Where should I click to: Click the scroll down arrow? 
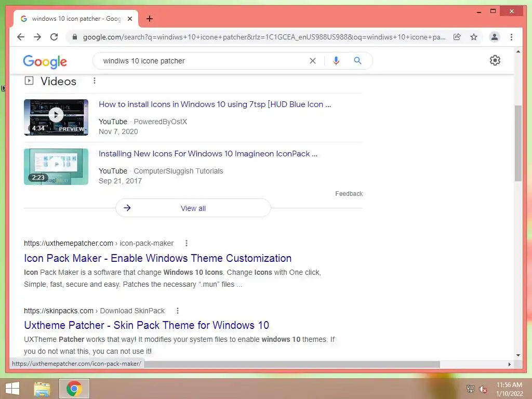coord(518,355)
